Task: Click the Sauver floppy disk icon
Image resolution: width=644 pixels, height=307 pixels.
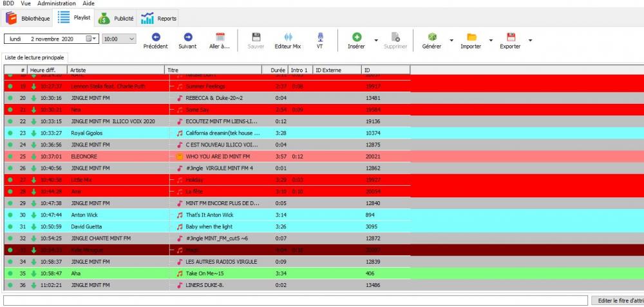Action: [256, 37]
